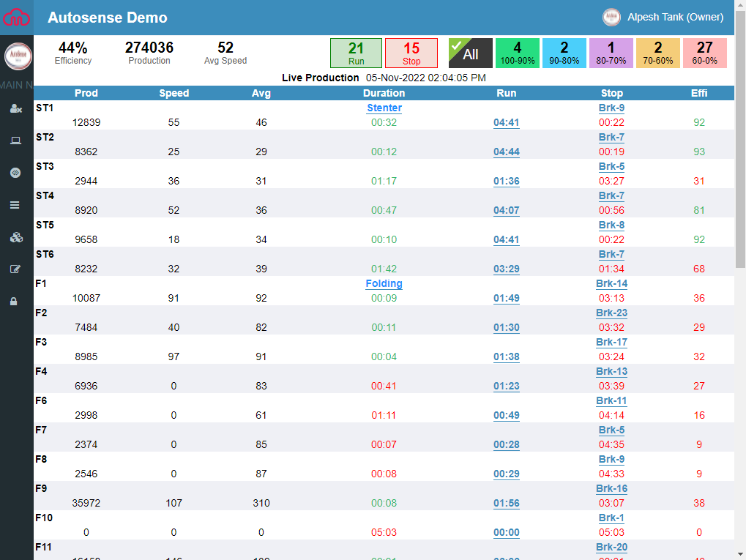Select the green 100-90% efficiency swatch
This screenshot has width=746, height=560.
[x=517, y=53]
